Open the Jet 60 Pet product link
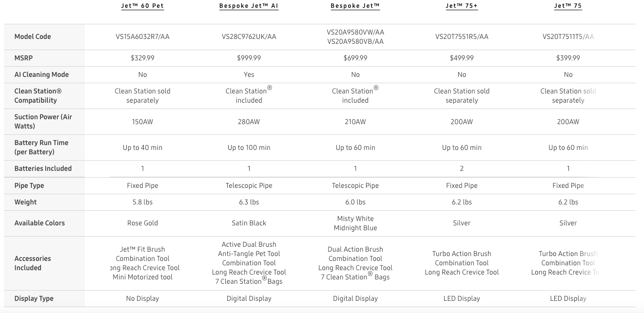This screenshot has width=644, height=313. point(142,6)
